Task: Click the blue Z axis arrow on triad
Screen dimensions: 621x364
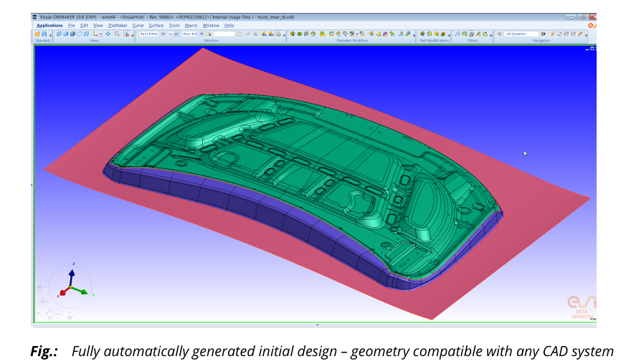Action: 72,273
